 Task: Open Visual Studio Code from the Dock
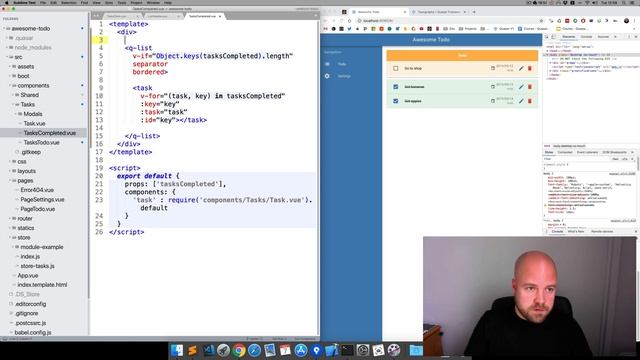(208, 350)
